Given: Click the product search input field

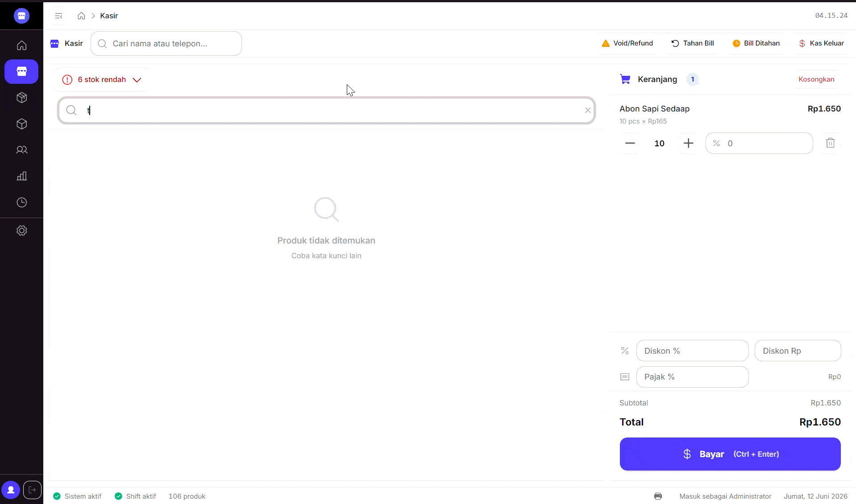Looking at the screenshot, I should click(x=327, y=110).
